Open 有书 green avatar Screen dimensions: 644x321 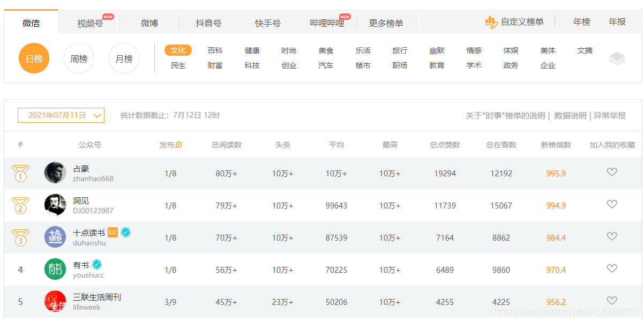[x=55, y=269]
